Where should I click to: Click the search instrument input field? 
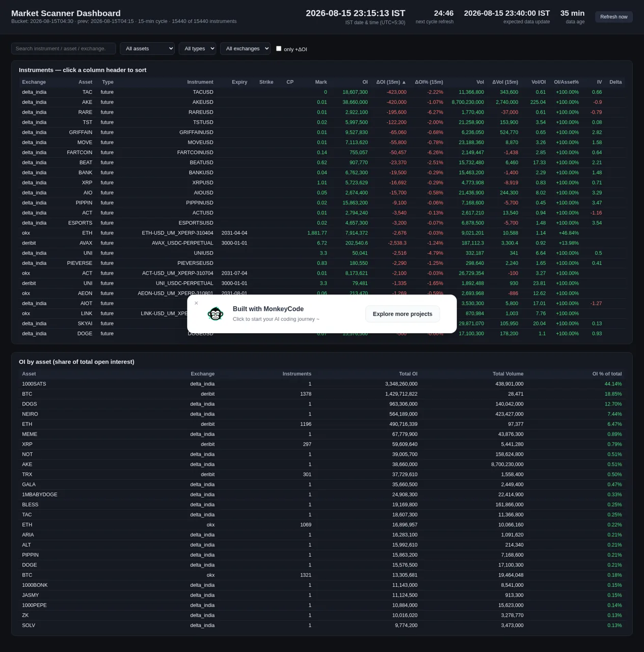[64, 48]
